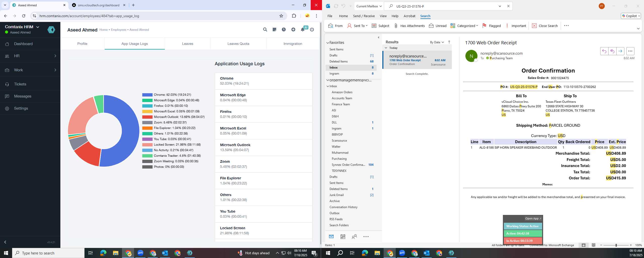Viewport: 644px width, 258px height.
Task: Open the Profile tab in HRM
Action: coord(82,44)
